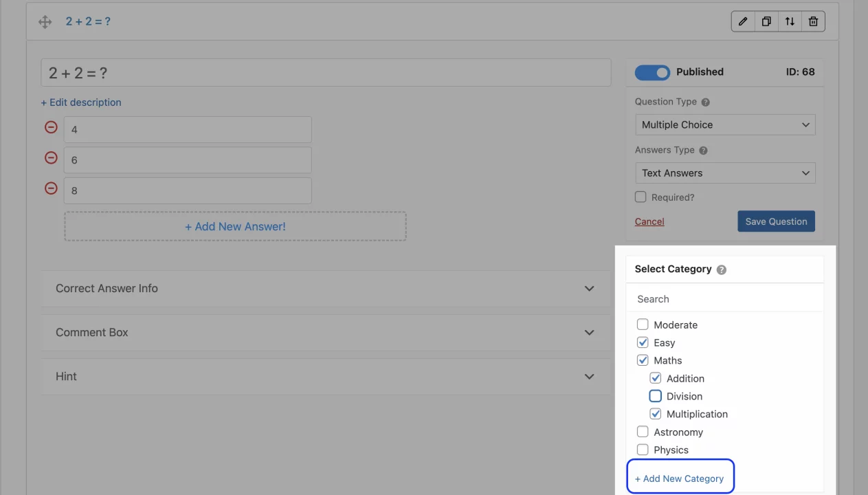Remove answer 8 with red minus icon
The height and width of the screenshot is (495, 868).
pos(51,188)
